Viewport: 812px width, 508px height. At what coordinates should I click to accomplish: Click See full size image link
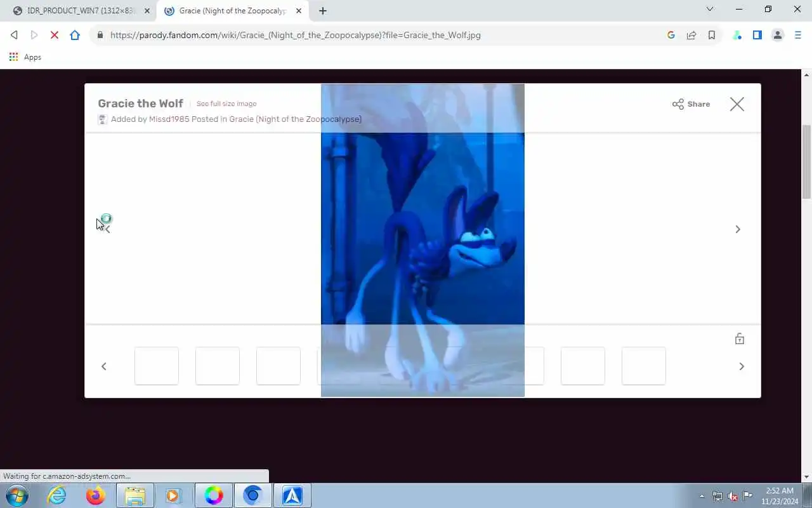point(226,104)
